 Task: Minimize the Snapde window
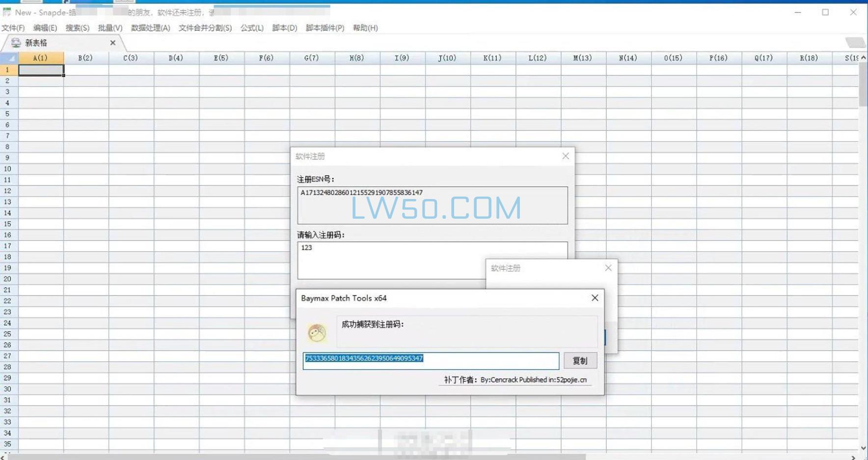click(798, 12)
